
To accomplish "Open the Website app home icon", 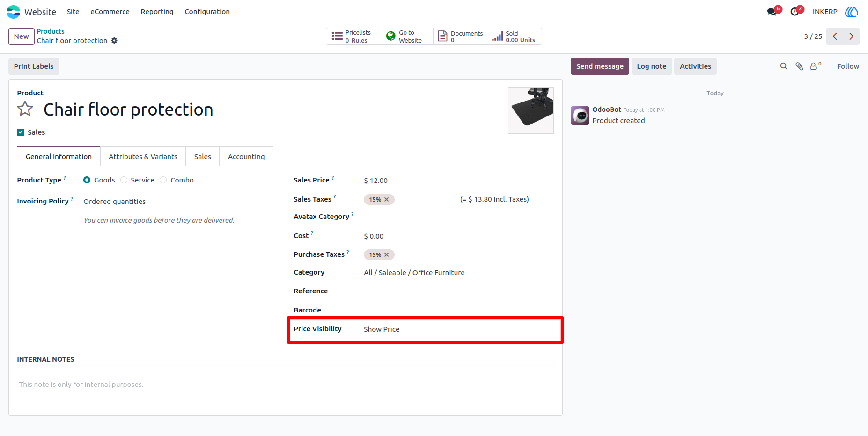I will click(x=14, y=12).
